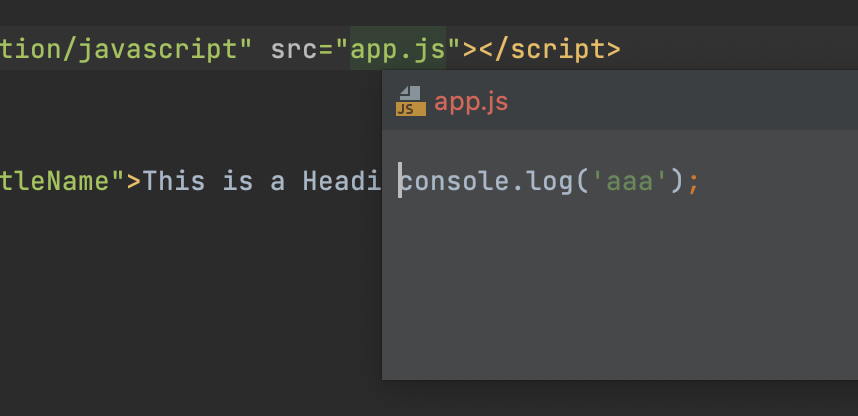Viewport: 858px width, 416px height.
Task: Click popup header bar beside app.js title
Action: [x=684, y=101]
